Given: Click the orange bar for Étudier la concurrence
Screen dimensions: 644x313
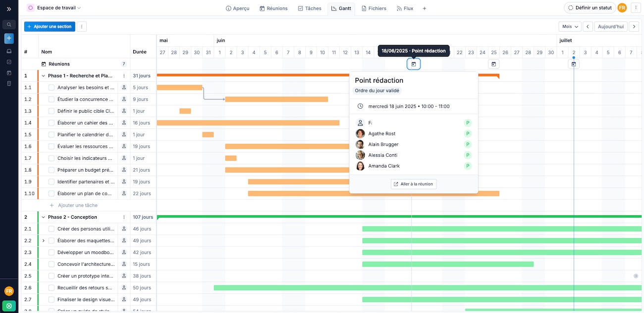Looking at the screenshot, I should (276, 99).
